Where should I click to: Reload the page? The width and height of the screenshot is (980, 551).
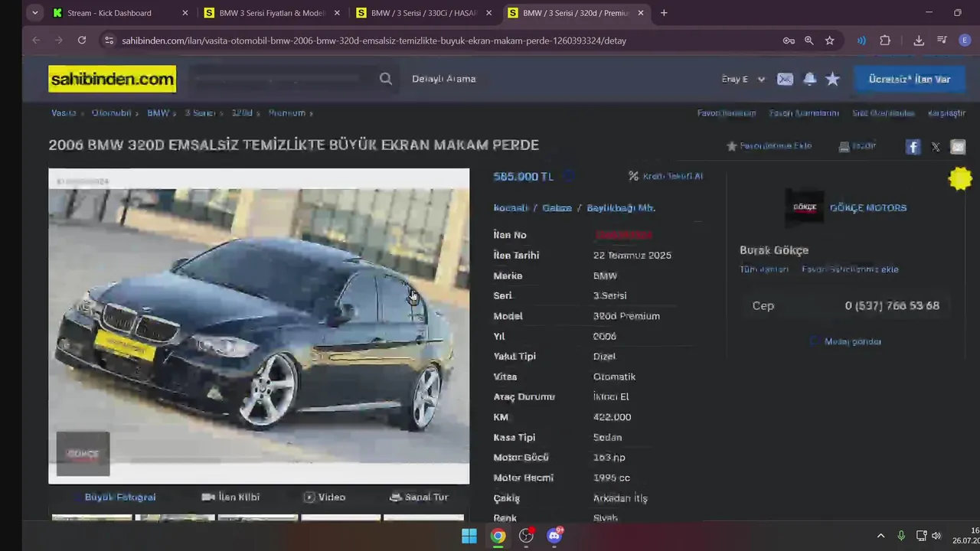82,41
